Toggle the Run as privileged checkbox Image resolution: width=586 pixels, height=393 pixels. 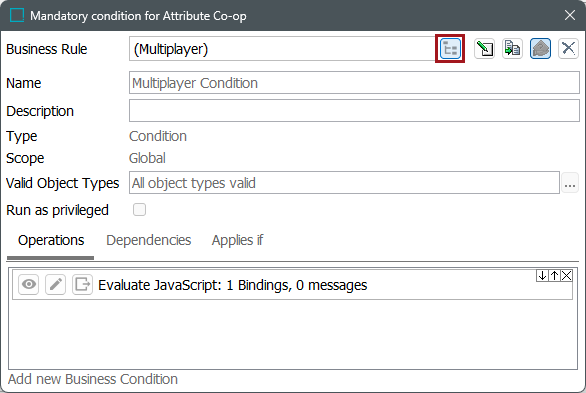pos(139,210)
